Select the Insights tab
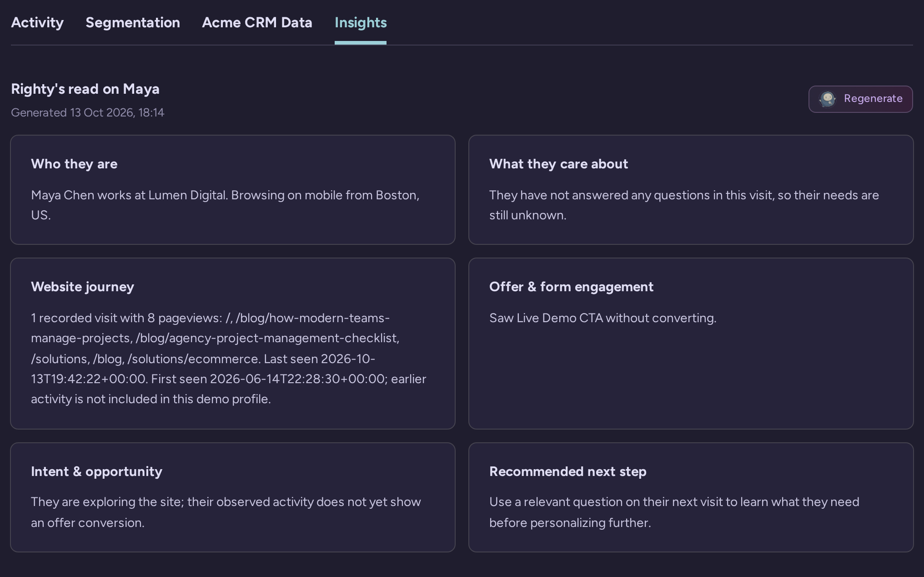The width and height of the screenshot is (924, 577). (361, 23)
